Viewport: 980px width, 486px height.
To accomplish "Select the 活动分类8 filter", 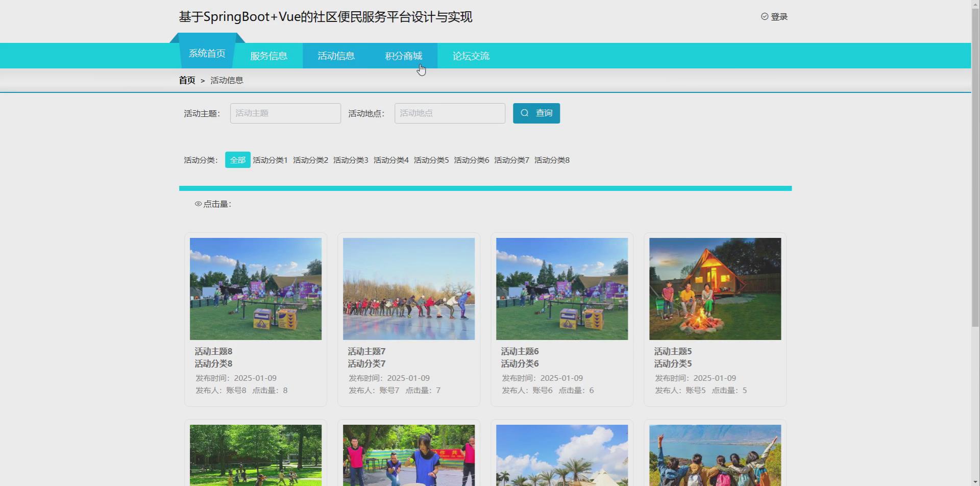I will coord(551,160).
